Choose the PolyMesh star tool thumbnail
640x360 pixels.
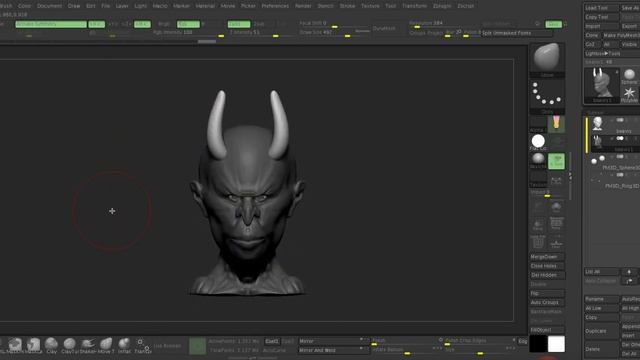coord(630,94)
